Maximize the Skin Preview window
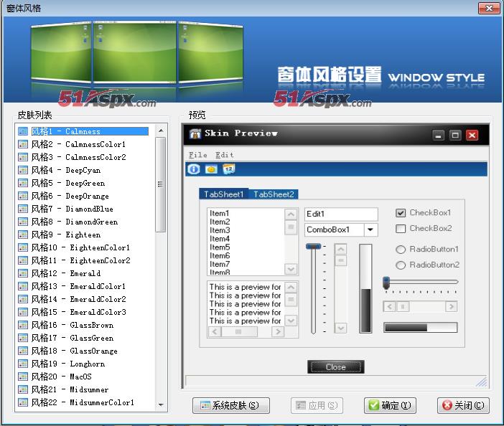 (455, 135)
